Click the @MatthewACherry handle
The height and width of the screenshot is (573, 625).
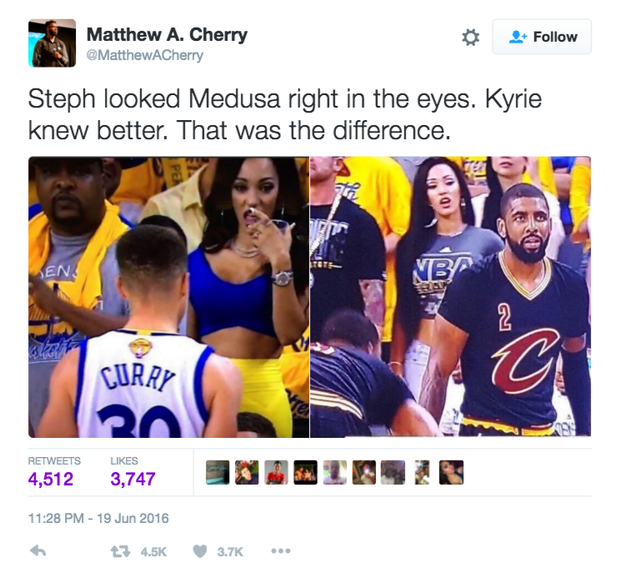point(145,55)
